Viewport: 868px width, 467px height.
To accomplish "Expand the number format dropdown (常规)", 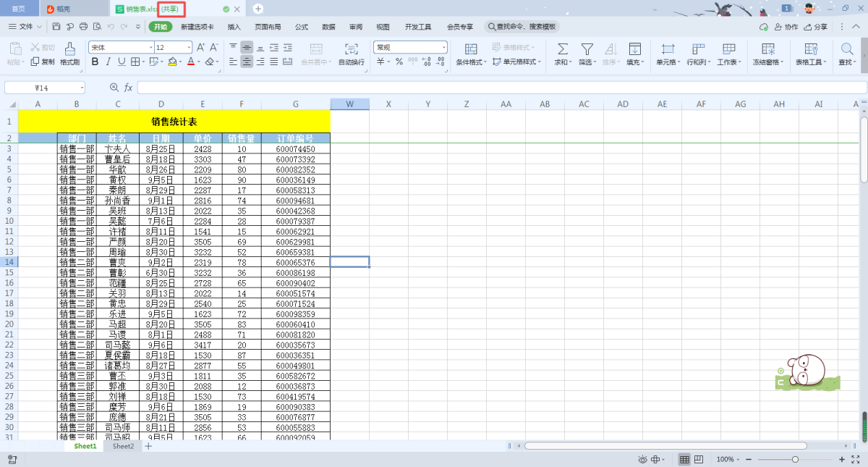I will [x=443, y=47].
